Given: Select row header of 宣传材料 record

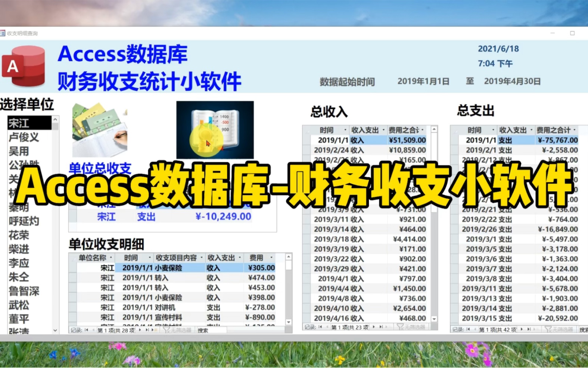Looking at the screenshot, I should coord(73,317).
